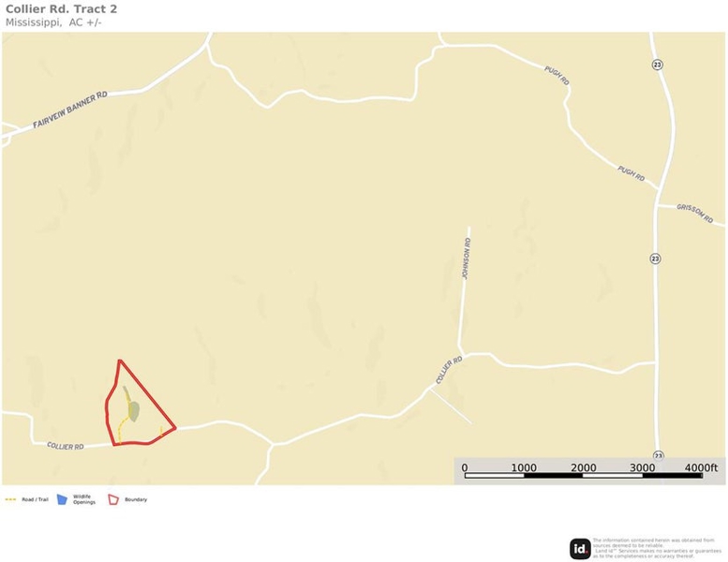728x562 pixels.
Task: Click the diagonal Collier Rd label
Action: pos(449,370)
